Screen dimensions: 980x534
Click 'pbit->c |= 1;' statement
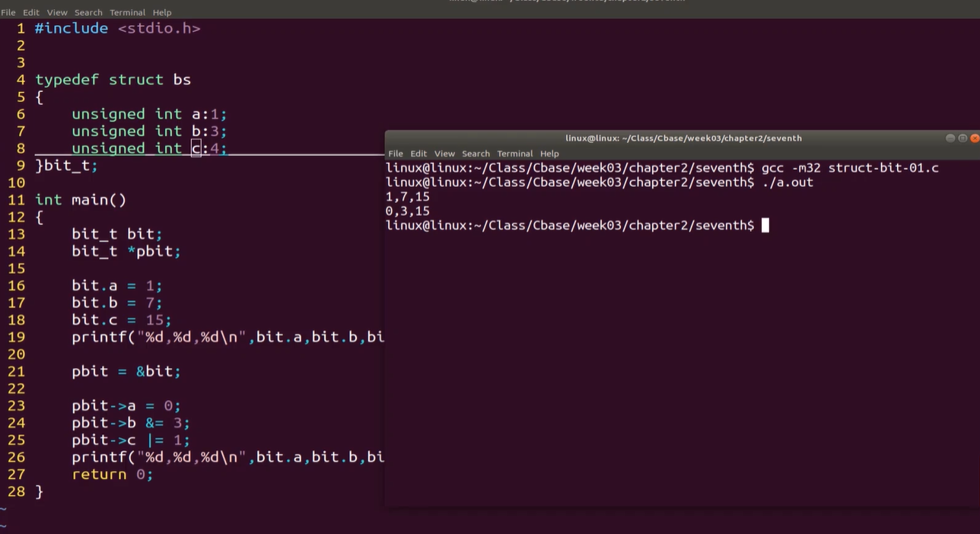(131, 440)
